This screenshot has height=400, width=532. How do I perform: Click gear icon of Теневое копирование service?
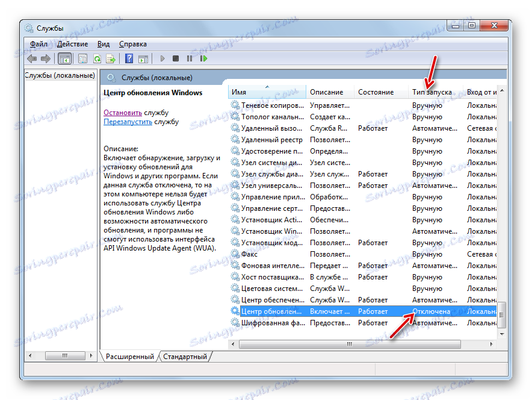235,105
